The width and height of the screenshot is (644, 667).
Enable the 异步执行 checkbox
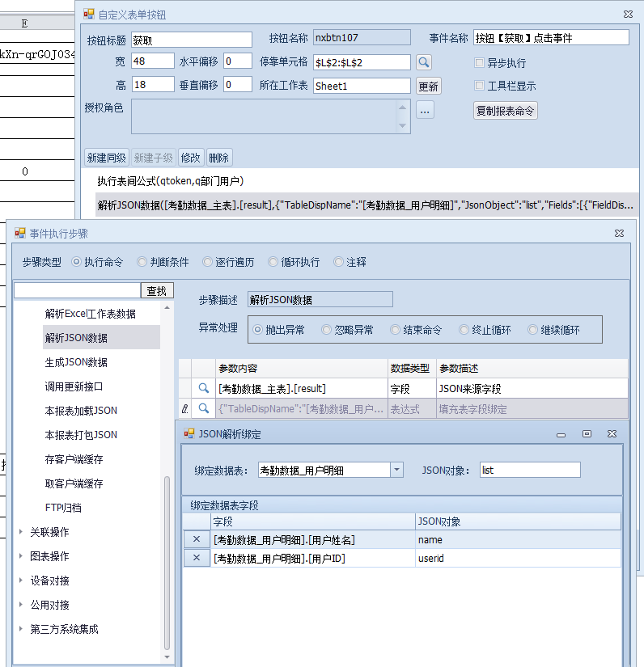tap(480, 62)
